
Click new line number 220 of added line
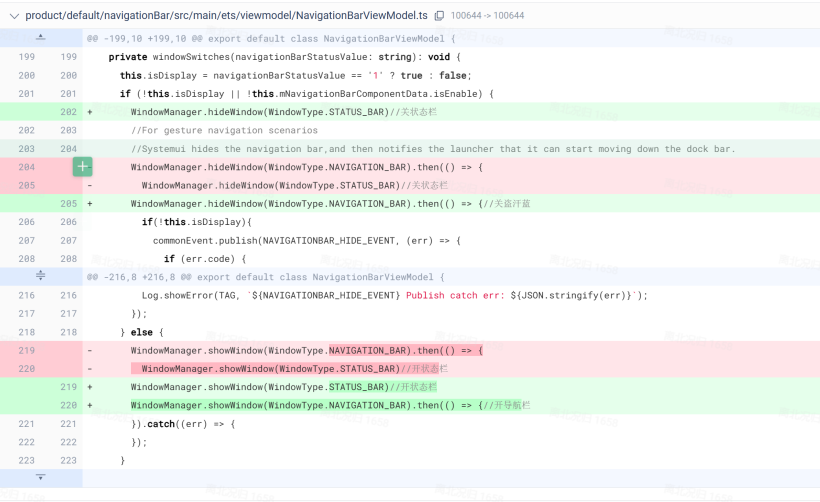click(x=68, y=405)
